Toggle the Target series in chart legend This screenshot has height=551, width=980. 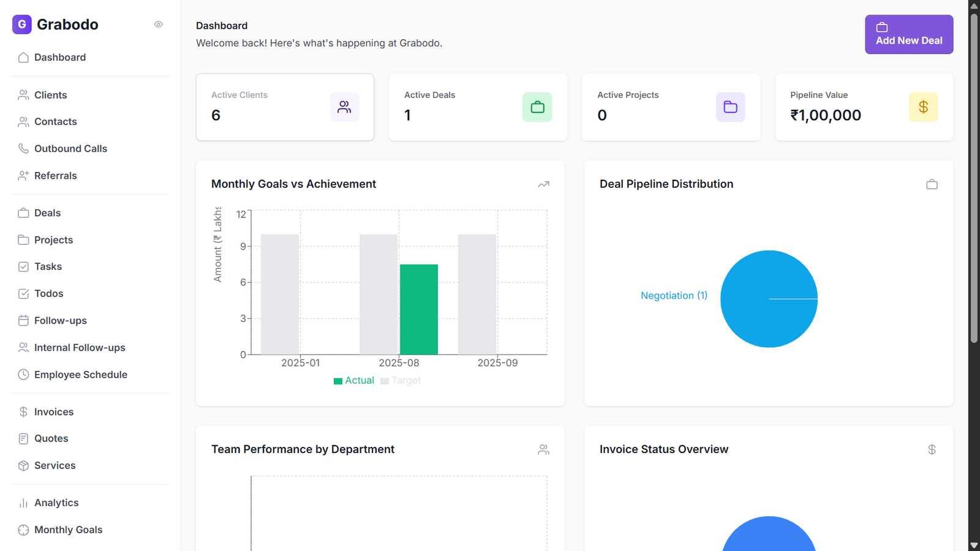click(401, 381)
